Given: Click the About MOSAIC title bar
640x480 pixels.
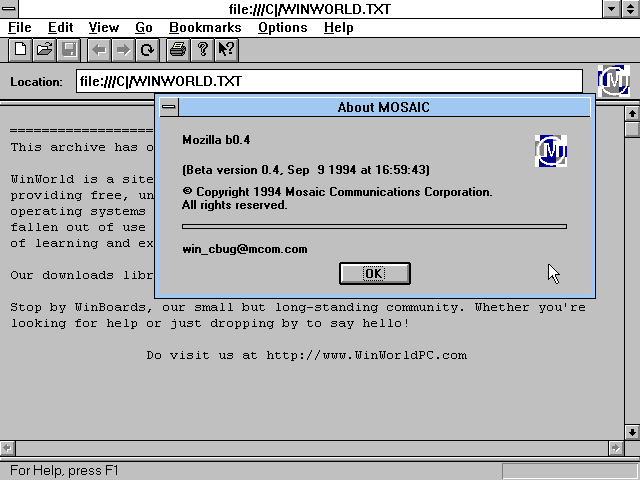Looking at the screenshot, I should point(384,107).
